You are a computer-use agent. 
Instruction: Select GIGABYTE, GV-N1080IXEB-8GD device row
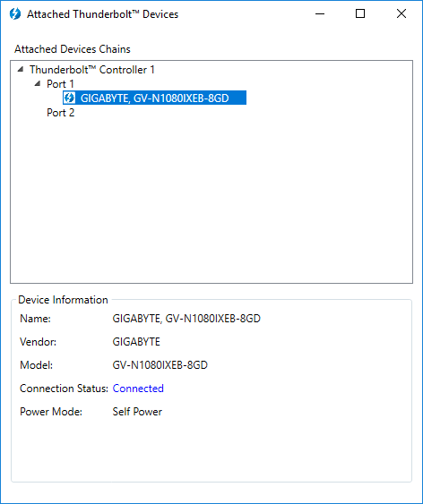pyautogui.click(x=154, y=98)
